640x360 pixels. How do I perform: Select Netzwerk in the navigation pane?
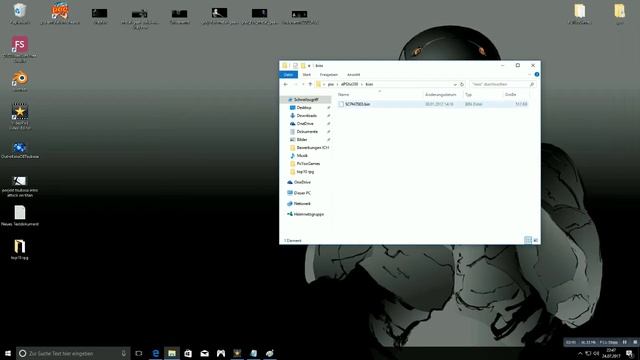coord(302,203)
